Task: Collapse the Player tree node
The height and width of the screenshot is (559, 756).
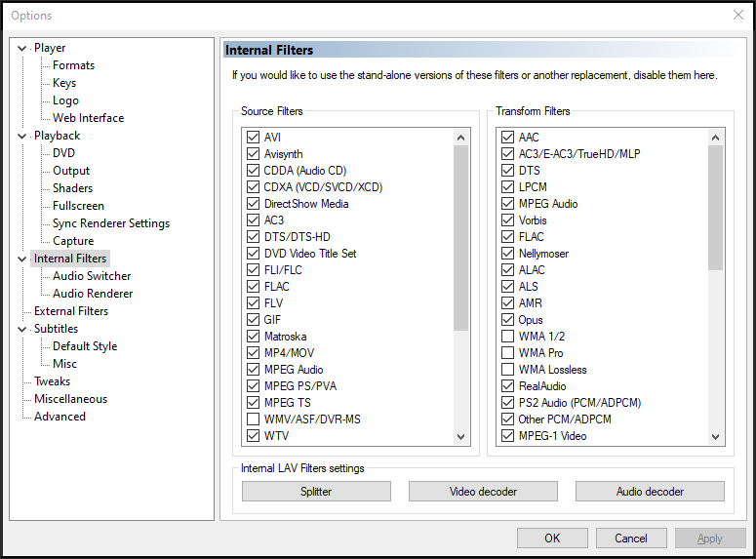Action: (x=22, y=48)
